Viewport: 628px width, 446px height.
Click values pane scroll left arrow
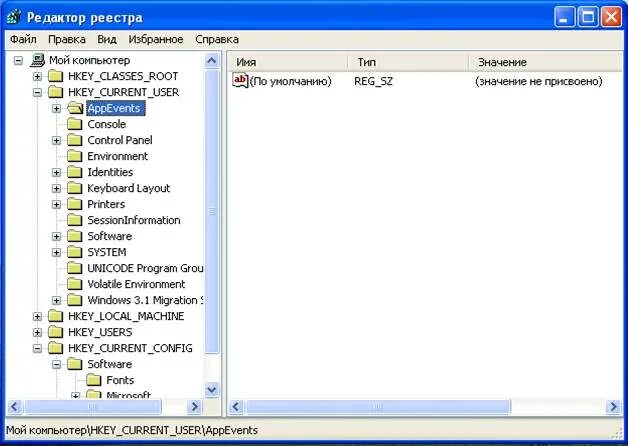[x=236, y=407]
